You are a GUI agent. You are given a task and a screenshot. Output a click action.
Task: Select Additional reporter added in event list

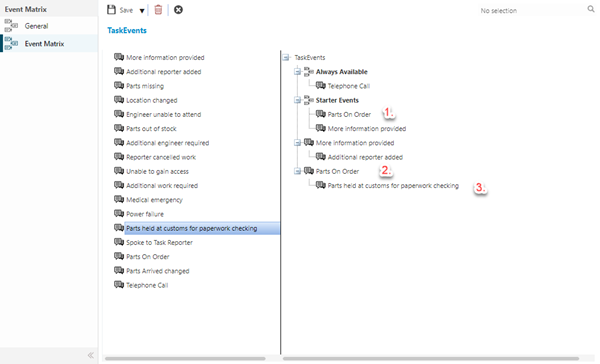click(x=163, y=72)
